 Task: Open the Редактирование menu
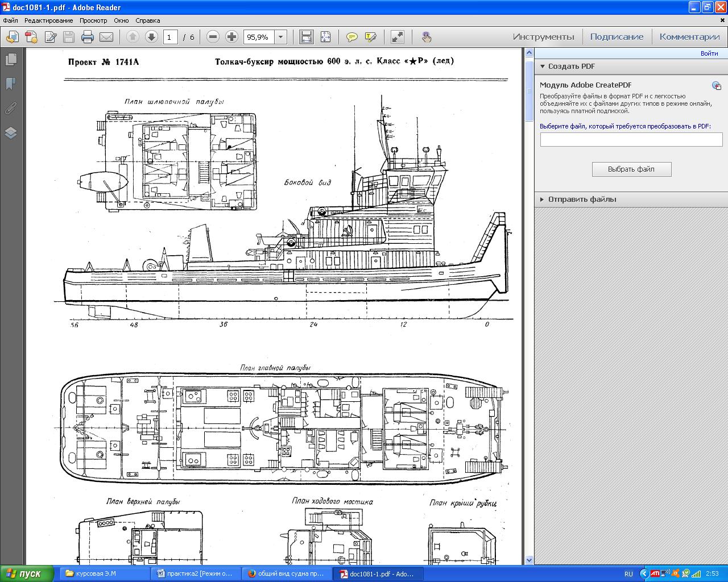click(48, 20)
